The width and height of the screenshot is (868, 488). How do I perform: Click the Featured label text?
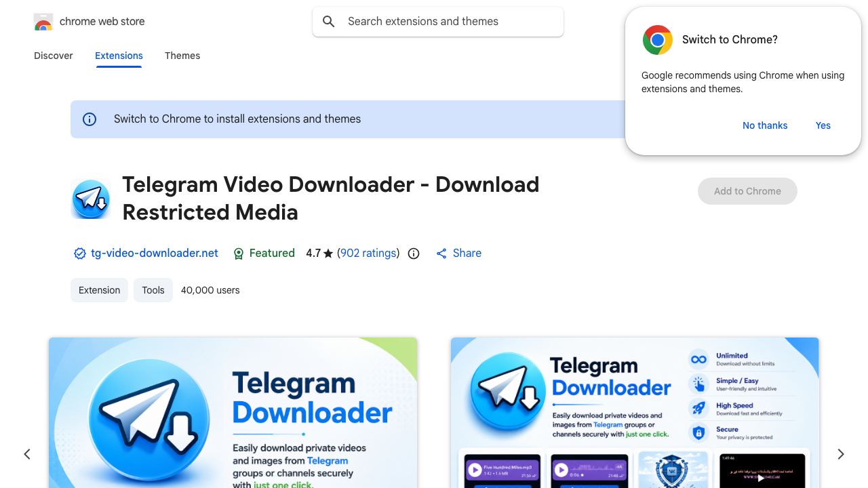point(272,253)
